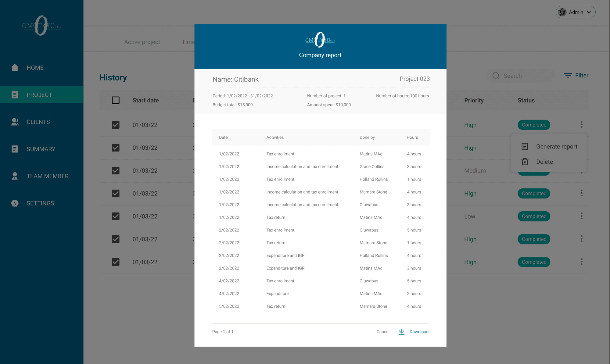Click the Completed status badge in last row

tap(534, 262)
